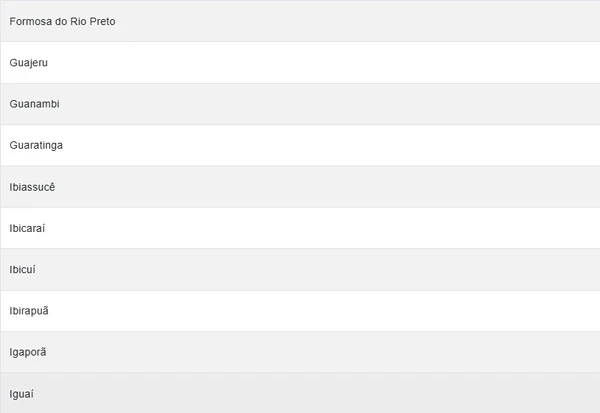The height and width of the screenshot is (413, 600).
Task: Click the text 'Formosa do Rio Preto'
Action: point(62,21)
